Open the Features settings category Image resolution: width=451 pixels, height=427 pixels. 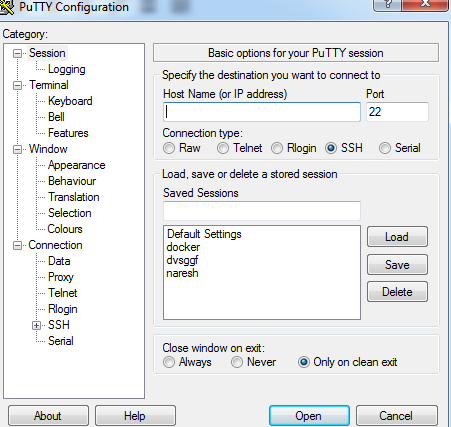[x=68, y=133]
